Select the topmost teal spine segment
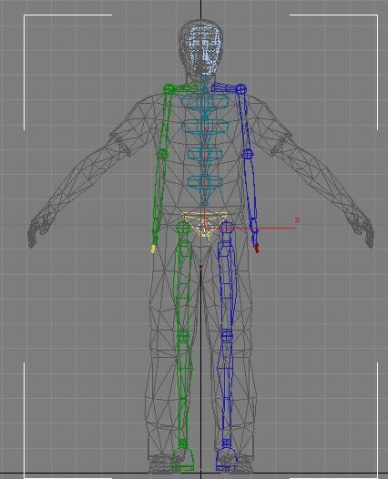Image resolution: width=388 pixels, height=479 pixels. pyautogui.click(x=205, y=102)
